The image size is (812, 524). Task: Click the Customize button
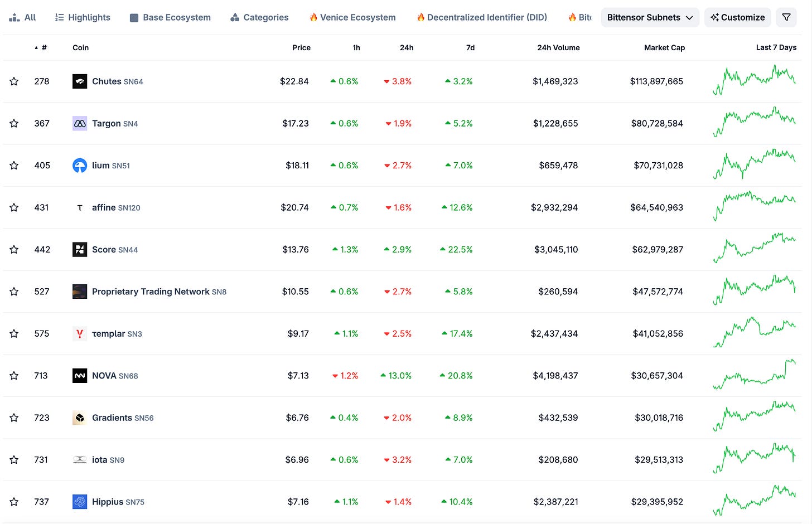[738, 17]
